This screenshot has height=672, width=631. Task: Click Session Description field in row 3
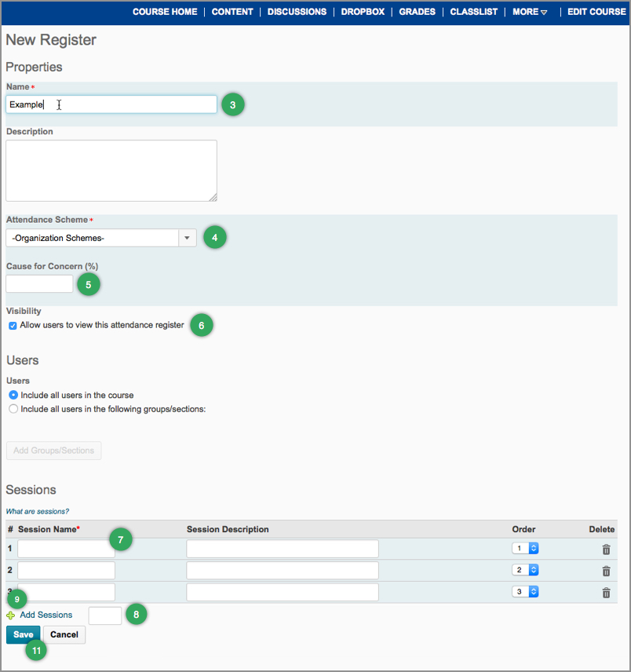pyautogui.click(x=283, y=592)
